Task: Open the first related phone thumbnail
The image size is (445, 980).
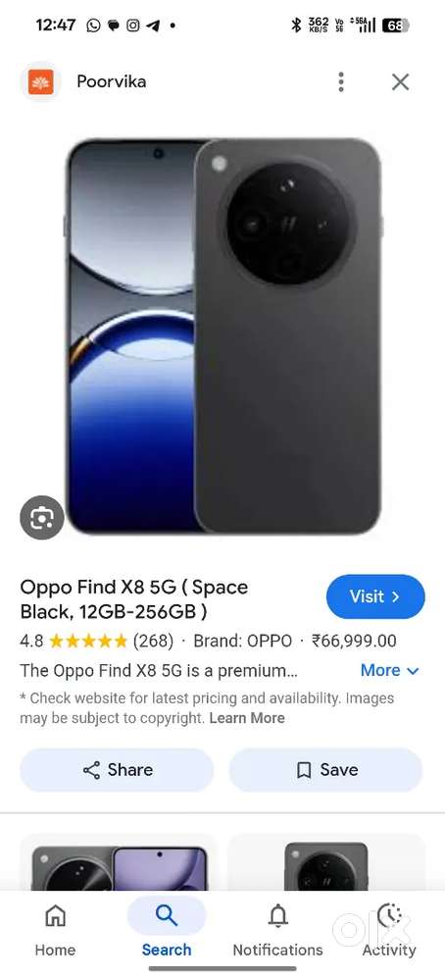Action: [x=119, y=865]
